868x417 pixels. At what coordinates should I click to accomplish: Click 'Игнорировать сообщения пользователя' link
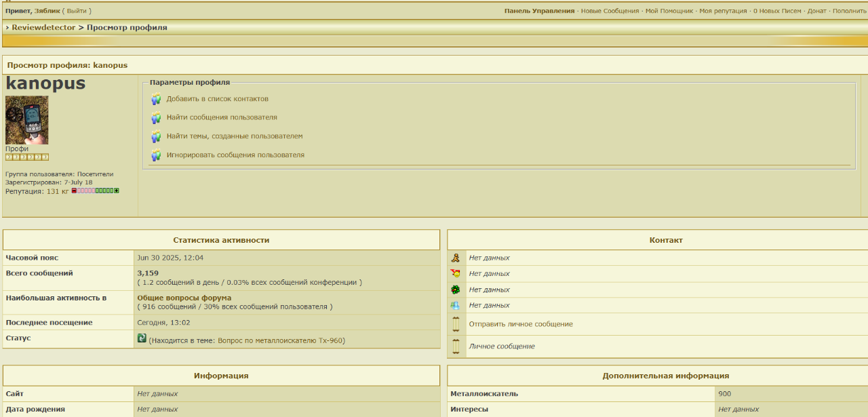click(x=235, y=155)
